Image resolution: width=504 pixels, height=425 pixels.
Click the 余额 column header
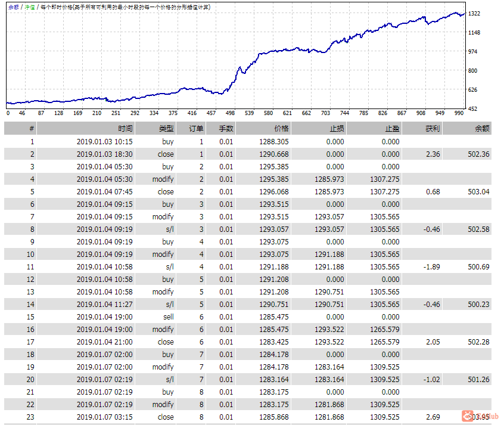pyautogui.click(x=467, y=129)
